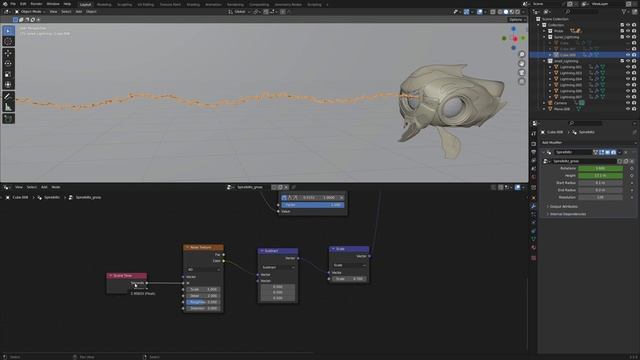Expand the Camera outliner item

[544, 103]
